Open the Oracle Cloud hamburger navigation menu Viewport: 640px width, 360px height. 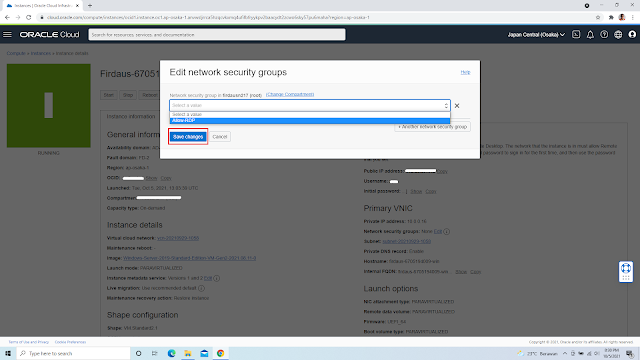coord(7,35)
